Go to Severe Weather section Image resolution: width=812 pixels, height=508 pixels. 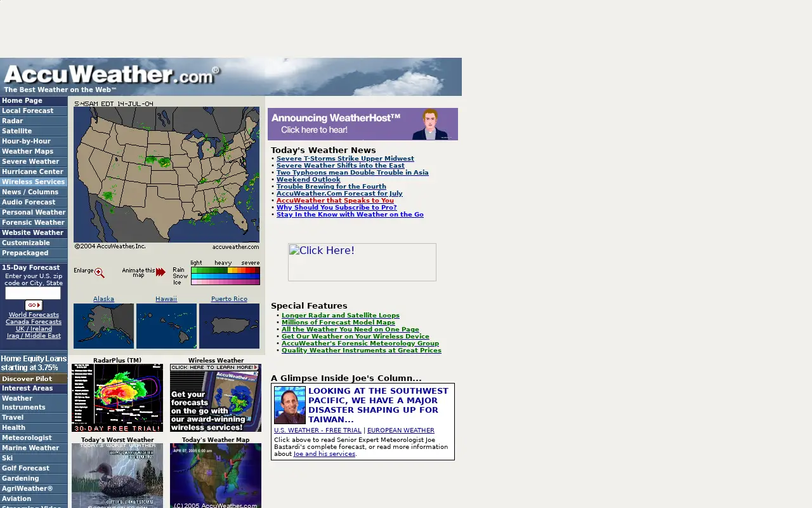(x=34, y=162)
